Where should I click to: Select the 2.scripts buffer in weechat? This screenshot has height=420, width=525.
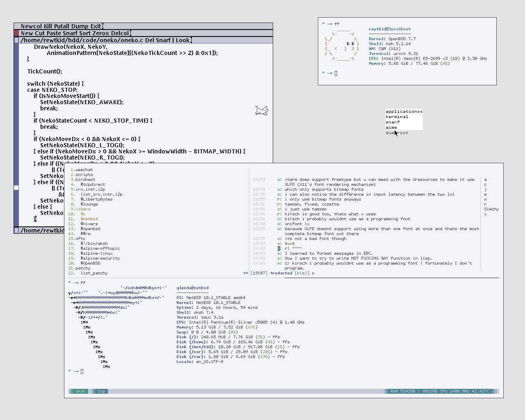pyautogui.click(x=82, y=175)
